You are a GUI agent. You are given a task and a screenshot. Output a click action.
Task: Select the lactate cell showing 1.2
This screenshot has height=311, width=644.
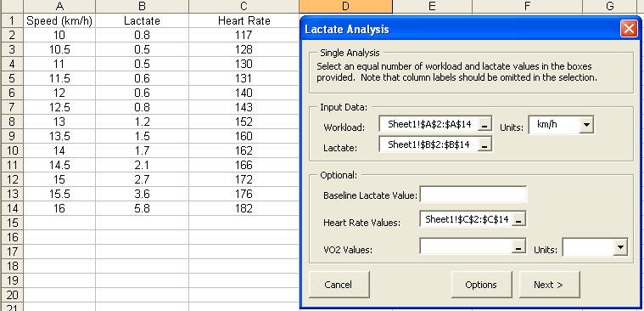[x=142, y=122]
